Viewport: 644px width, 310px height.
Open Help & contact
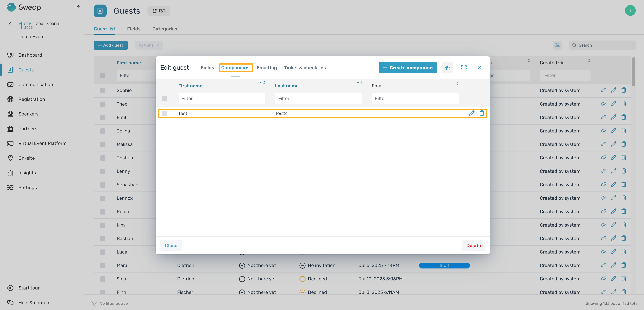[34, 302]
